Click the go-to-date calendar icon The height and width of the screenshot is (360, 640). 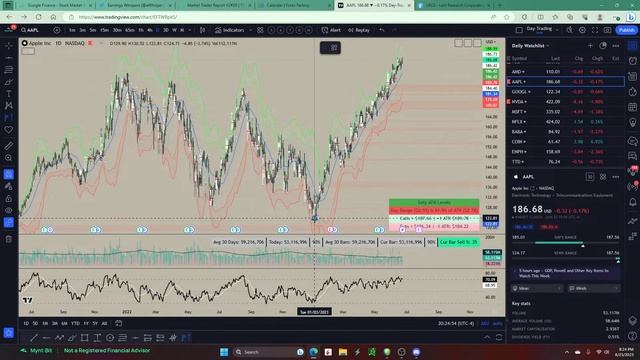coord(118,323)
